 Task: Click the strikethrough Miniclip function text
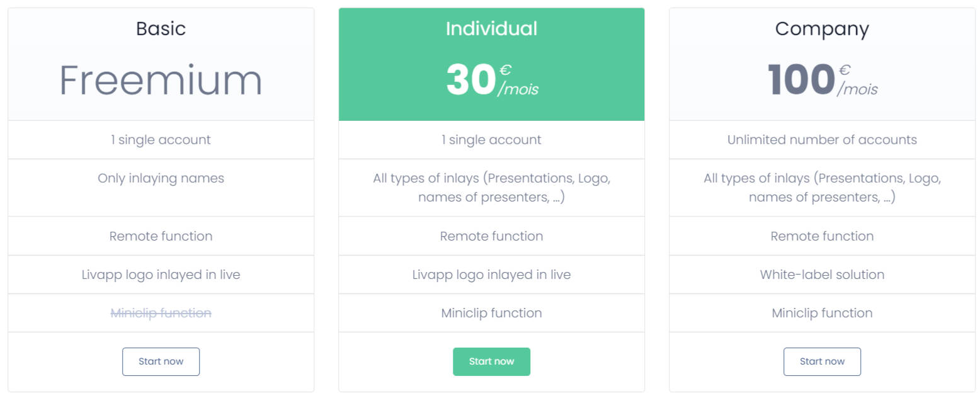tap(161, 313)
